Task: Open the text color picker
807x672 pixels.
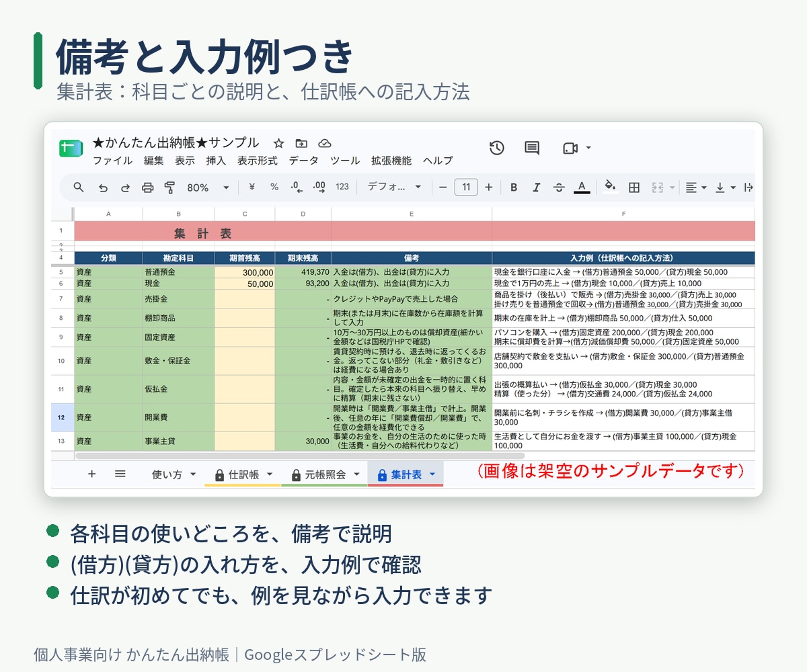Action: tap(582, 187)
